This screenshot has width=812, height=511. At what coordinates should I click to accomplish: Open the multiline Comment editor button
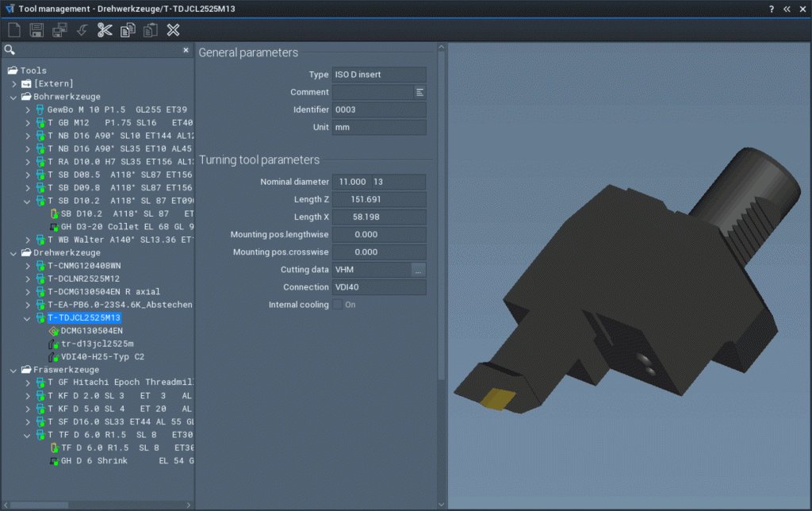tap(419, 92)
